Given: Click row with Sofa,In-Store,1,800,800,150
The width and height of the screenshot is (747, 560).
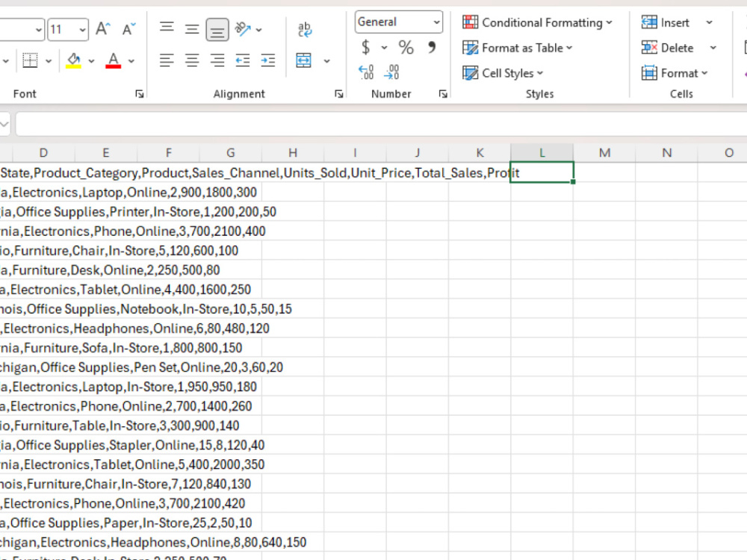Looking at the screenshot, I should (121, 348).
